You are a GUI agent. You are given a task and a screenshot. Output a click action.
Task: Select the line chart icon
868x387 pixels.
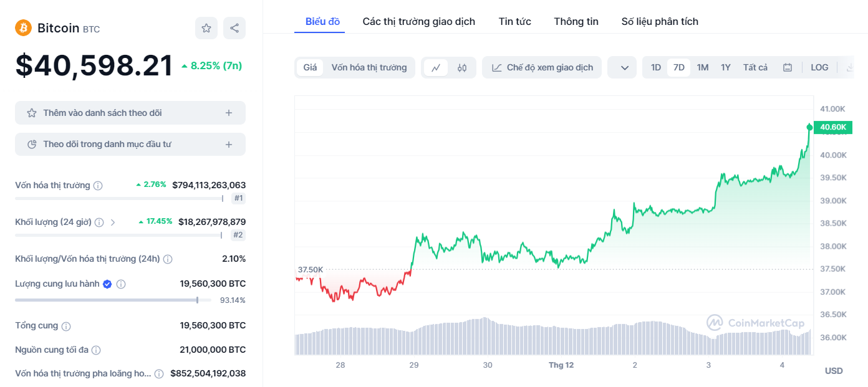(436, 67)
